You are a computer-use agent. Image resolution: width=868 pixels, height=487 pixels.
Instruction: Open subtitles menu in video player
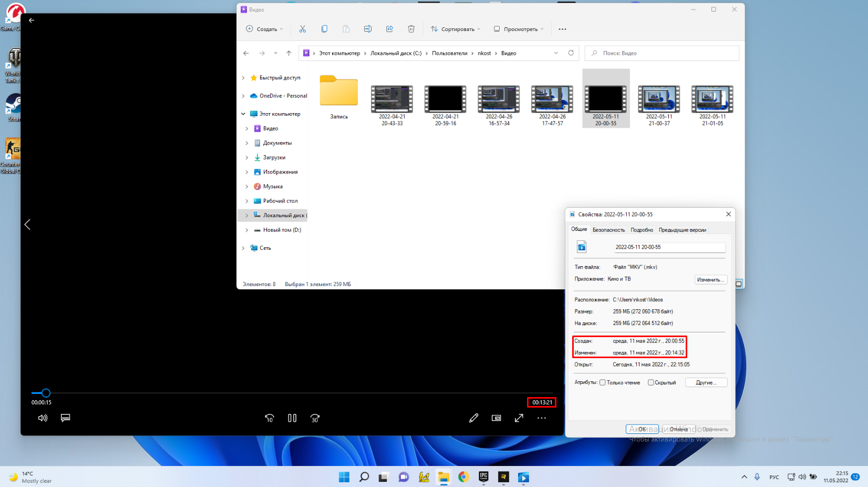pyautogui.click(x=66, y=418)
